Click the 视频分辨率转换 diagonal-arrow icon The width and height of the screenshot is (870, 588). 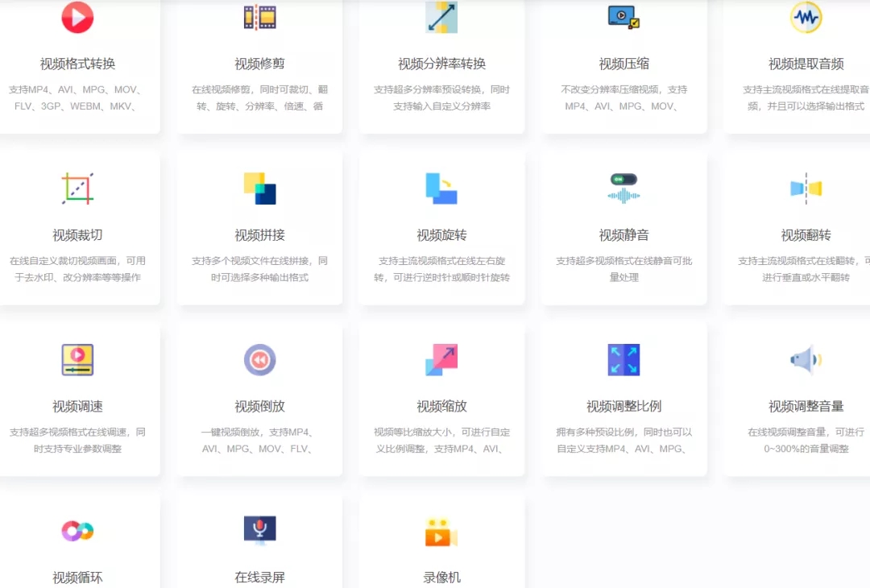coord(441,16)
